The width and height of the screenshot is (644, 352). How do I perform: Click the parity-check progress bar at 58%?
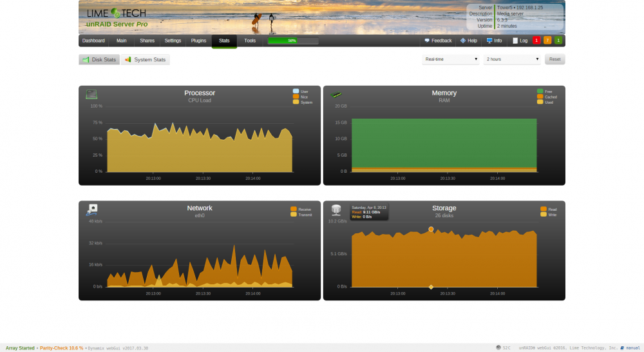(x=293, y=41)
